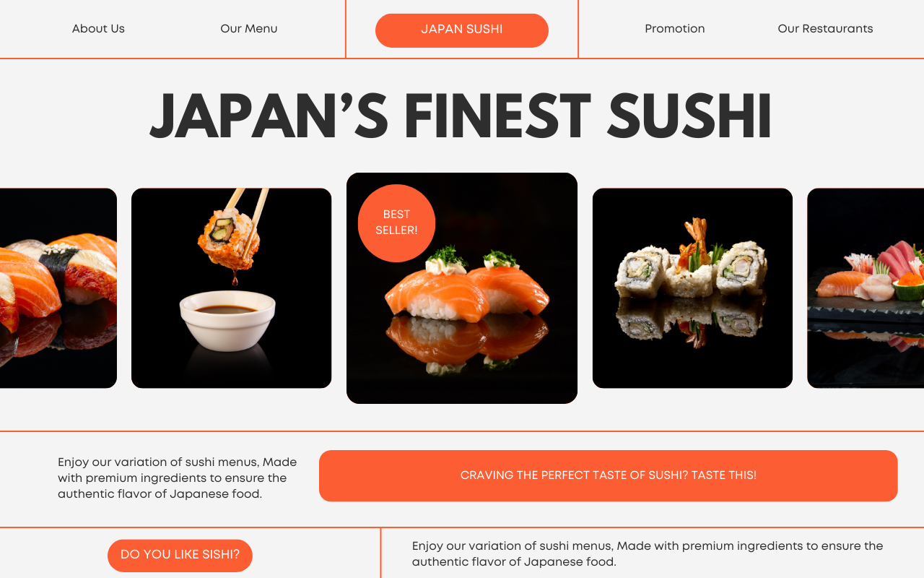The height and width of the screenshot is (578, 924).
Task: Select the BEST SELLER badge circle
Action: (x=396, y=223)
